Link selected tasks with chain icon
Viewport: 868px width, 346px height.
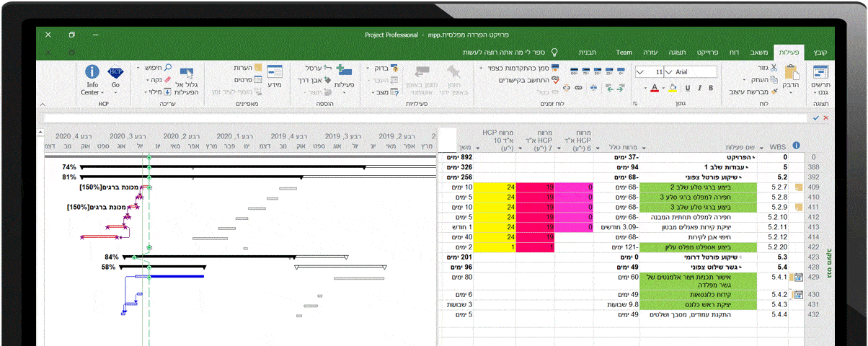pos(579,87)
